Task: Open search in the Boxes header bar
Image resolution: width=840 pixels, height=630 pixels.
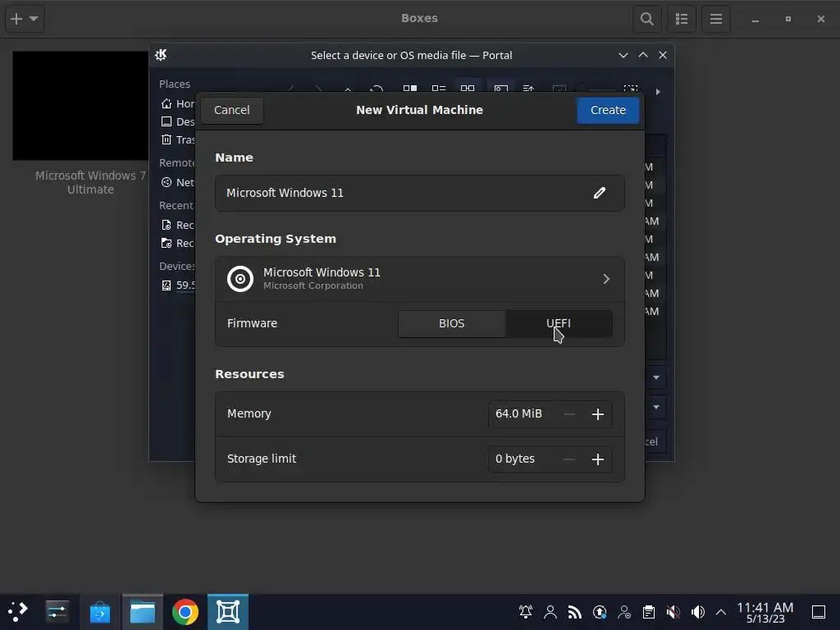Action: pyautogui.click(x=646, y=19)
